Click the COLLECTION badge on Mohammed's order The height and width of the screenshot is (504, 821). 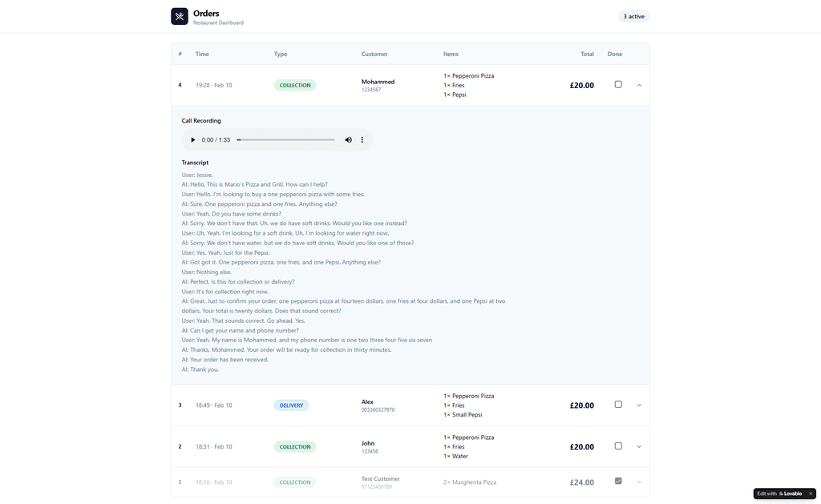tap(295, 85)
